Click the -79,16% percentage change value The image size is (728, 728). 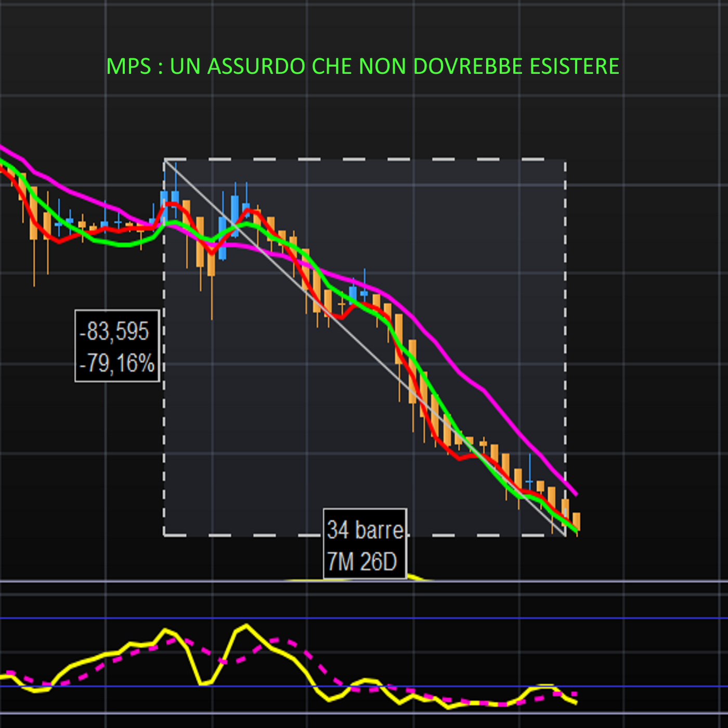pyautogui.click(x=117, y=363)
